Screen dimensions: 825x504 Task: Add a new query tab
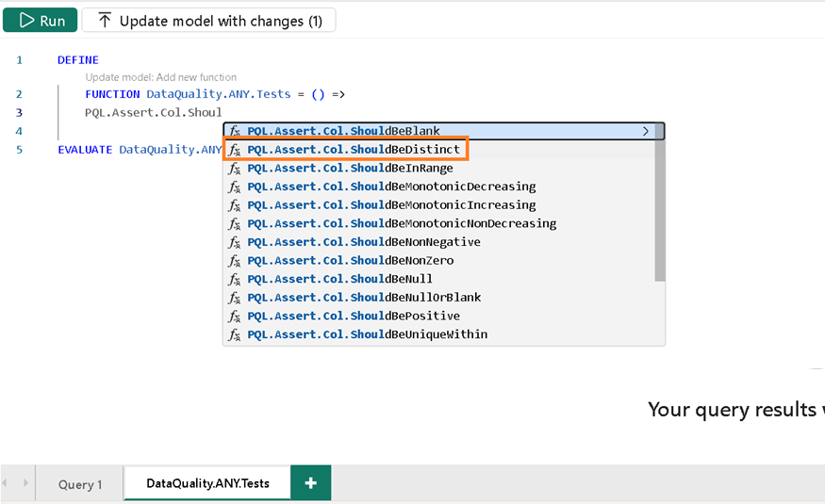click(311, 482)
